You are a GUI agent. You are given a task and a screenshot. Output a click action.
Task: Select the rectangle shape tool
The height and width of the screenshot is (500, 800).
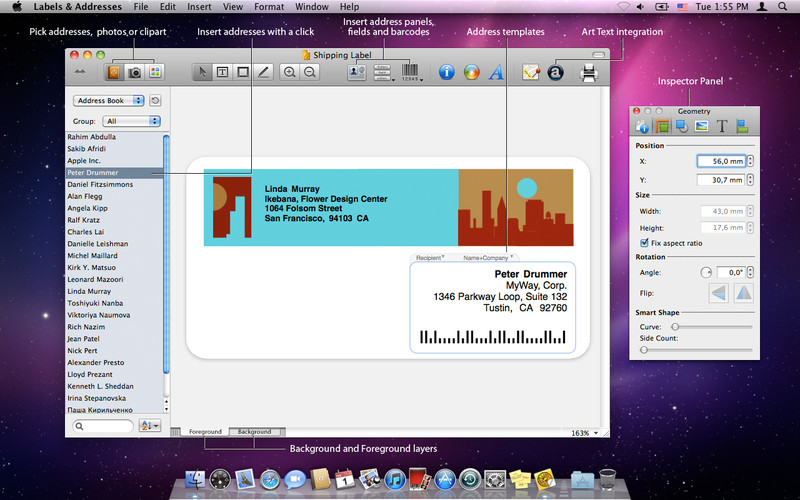243,72
